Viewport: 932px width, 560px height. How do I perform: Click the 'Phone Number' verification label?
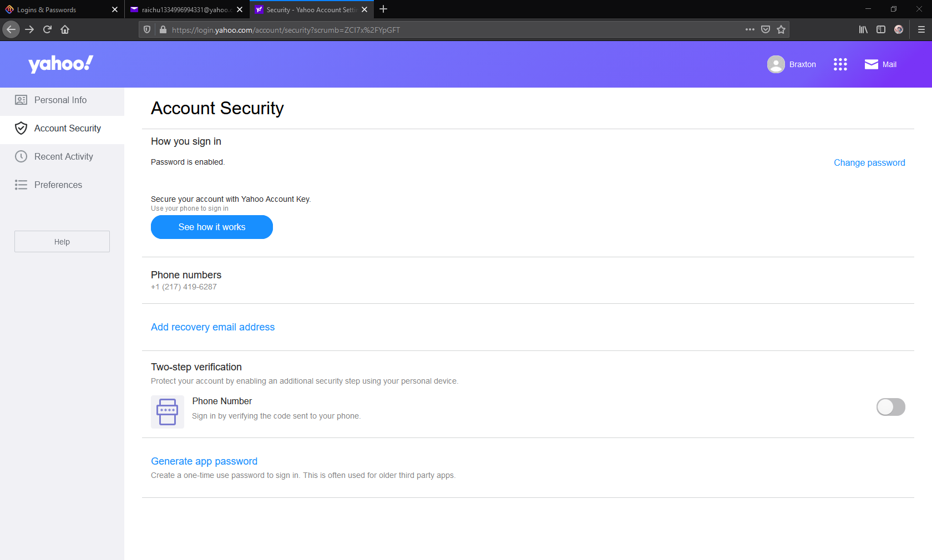pyautogui.click(x=222, y=401)
